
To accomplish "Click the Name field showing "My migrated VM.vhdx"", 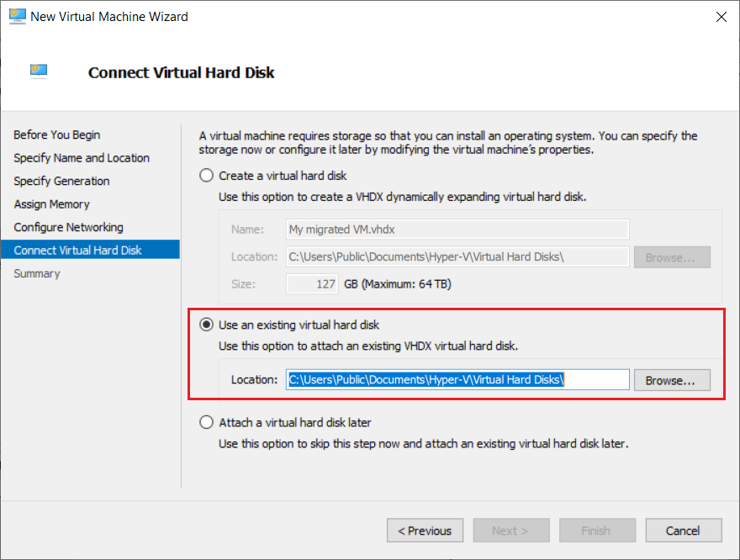I will [457, 229].
